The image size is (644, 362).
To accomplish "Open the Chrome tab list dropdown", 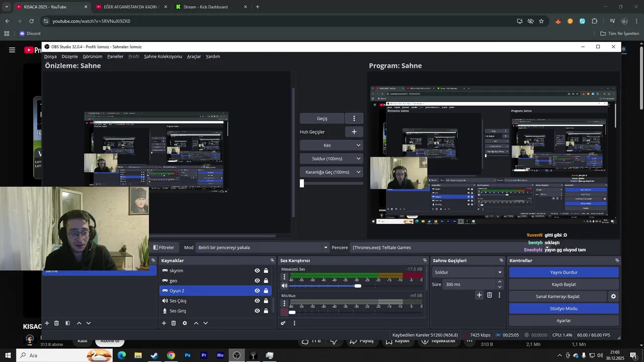I will coord(7,7).
